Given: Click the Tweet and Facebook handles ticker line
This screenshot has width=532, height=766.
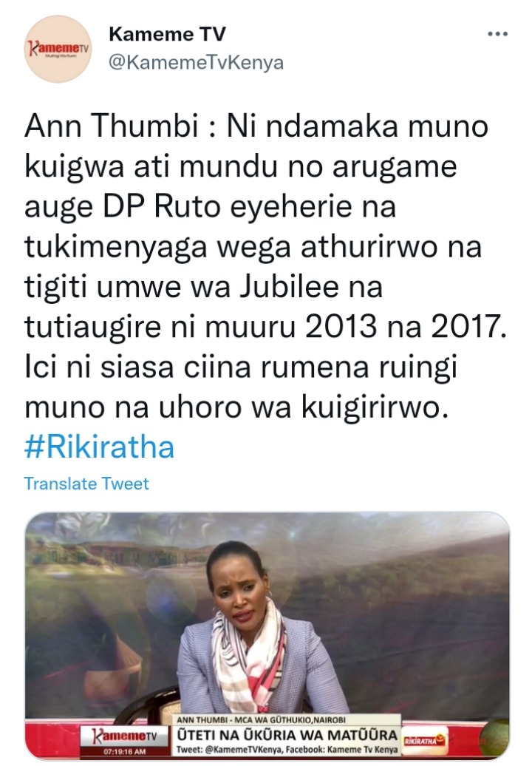Looking at the screenshot, I should pos(287,750).
